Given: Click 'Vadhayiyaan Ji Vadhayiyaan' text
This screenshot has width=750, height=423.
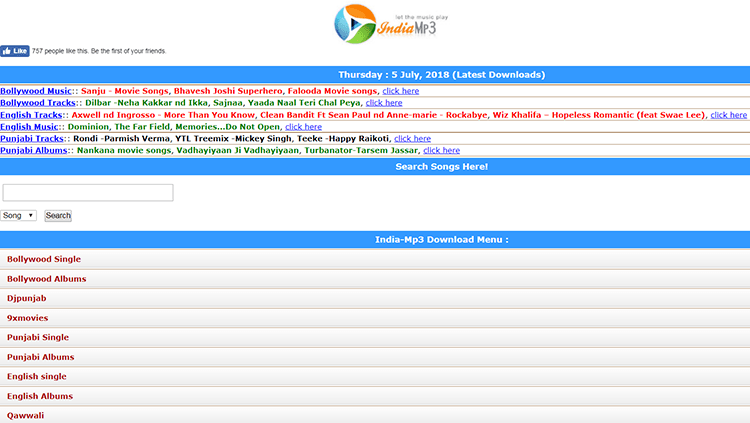Looking at the screenshot, I should (x=238, y=150).
